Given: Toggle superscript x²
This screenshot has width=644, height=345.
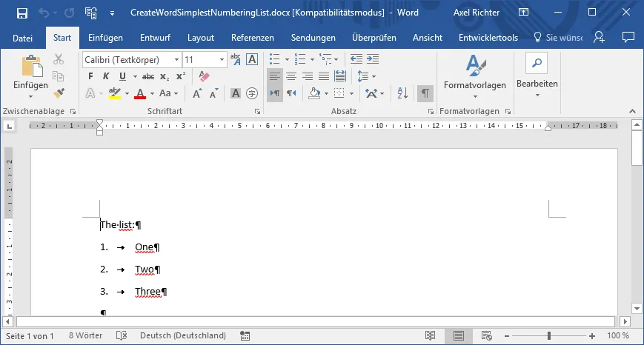Looking at the screenshot, I should click(x=181, y=76).
